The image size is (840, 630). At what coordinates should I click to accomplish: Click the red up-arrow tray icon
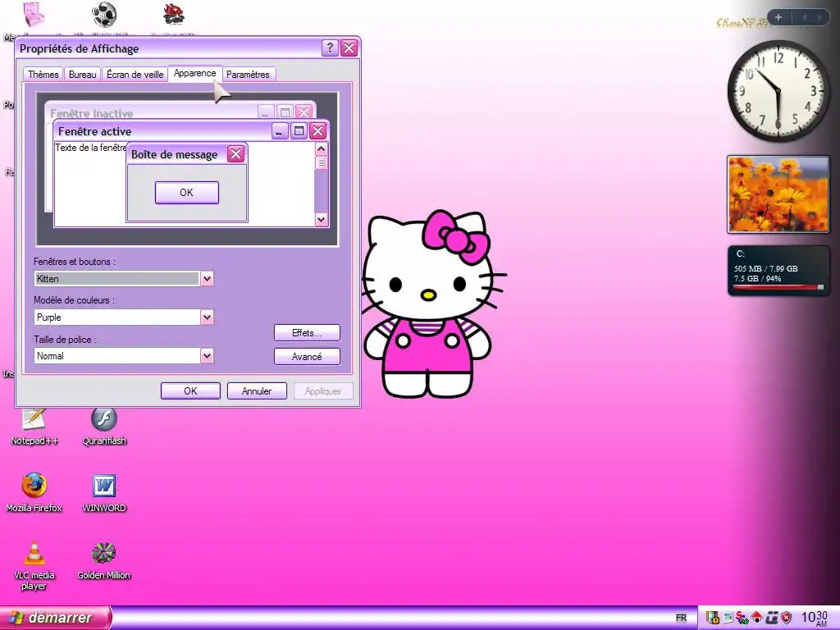click(756, 618)
